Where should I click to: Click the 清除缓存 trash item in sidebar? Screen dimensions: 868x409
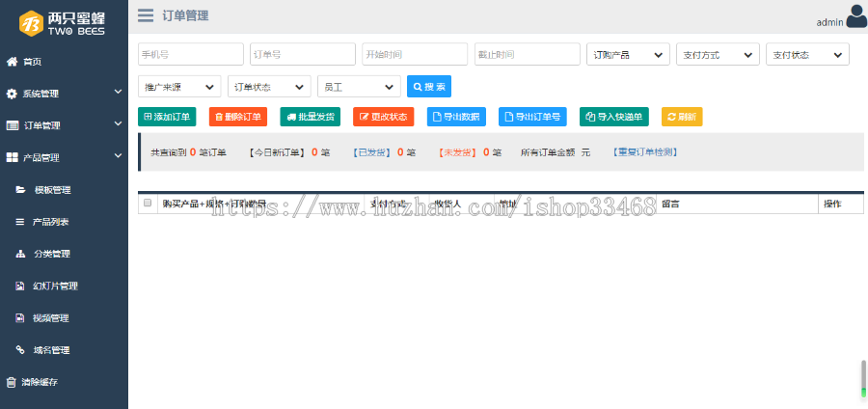(39, 382)
